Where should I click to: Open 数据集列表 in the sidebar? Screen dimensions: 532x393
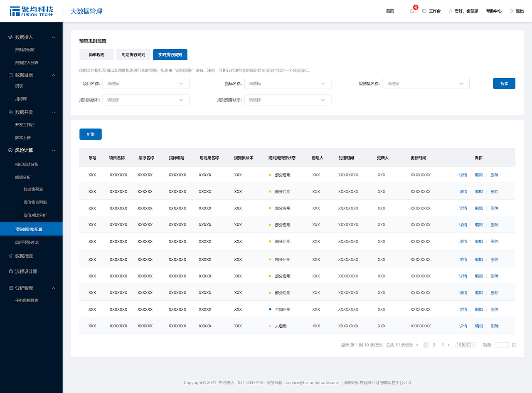click(33, 189)
